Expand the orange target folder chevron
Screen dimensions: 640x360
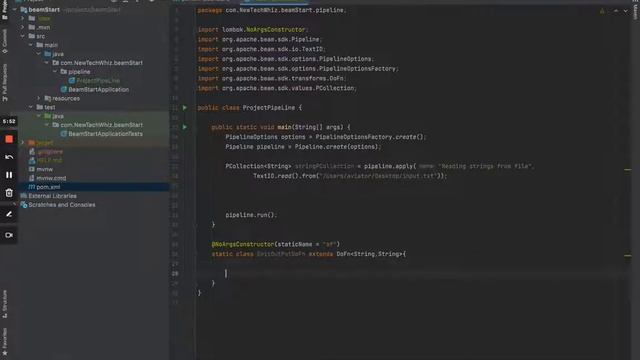pos(23,143)
